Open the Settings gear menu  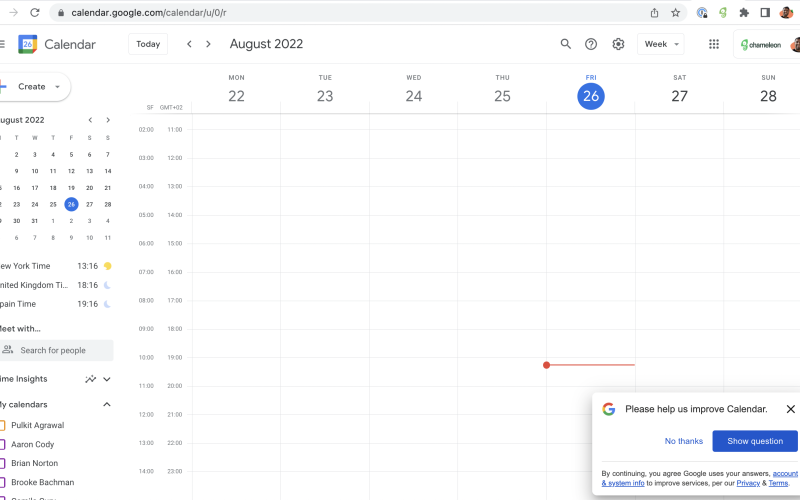(x=618, y=44)
